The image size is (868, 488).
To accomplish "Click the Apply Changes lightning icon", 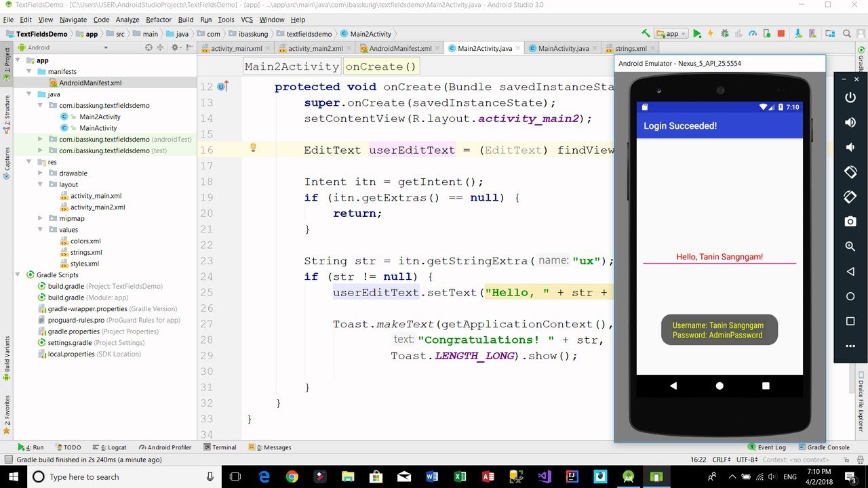I will [x=711, y=33].
